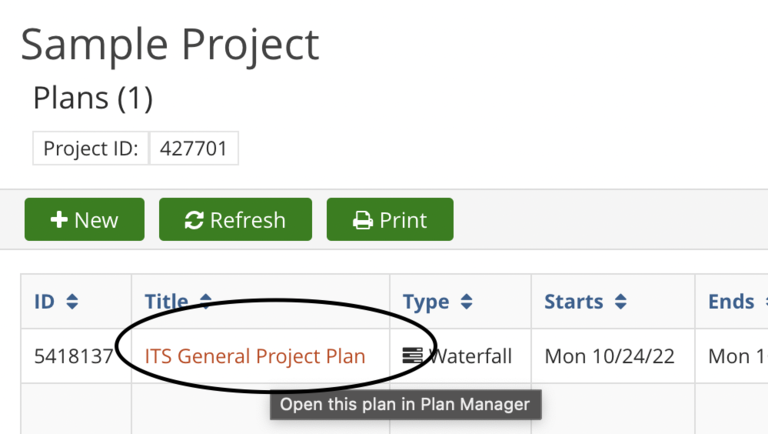Click the Starts column sort arrows icon
Screen dimensions: 768x434
[621, 301]
